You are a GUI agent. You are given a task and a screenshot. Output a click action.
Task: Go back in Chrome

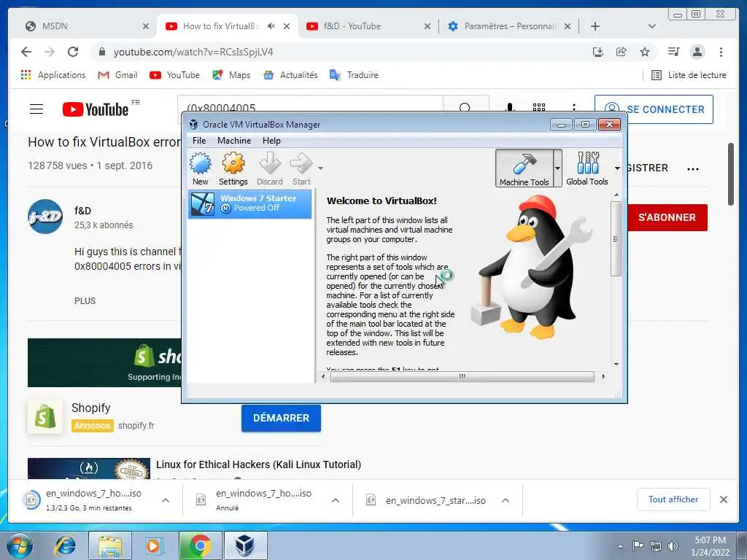[26, 52]
